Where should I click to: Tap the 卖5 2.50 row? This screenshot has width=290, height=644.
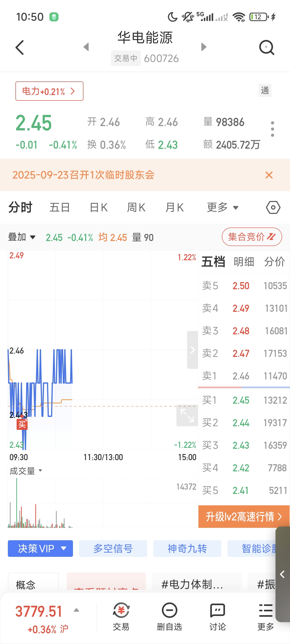pos(244,285)
